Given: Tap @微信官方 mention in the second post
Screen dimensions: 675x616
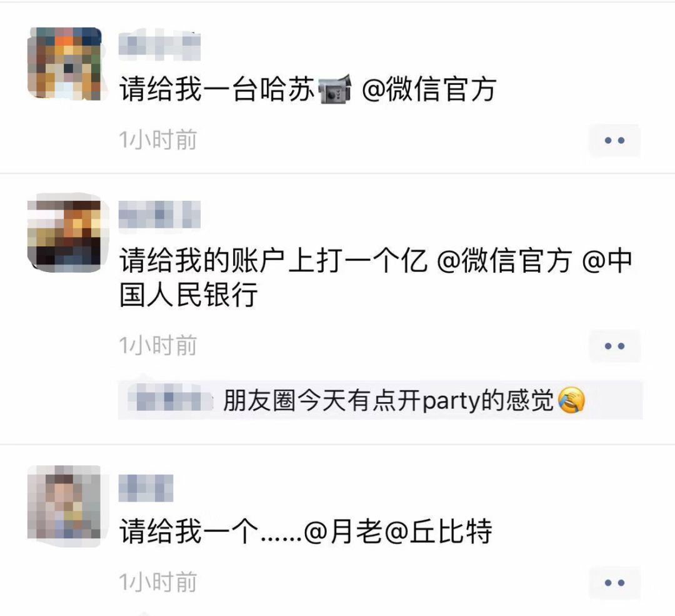Looking at the screenshot, I should coord(504,261).
